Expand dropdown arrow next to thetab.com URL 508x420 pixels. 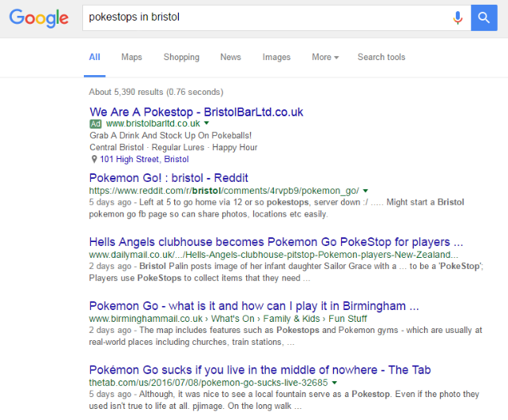tap(335, 383)
